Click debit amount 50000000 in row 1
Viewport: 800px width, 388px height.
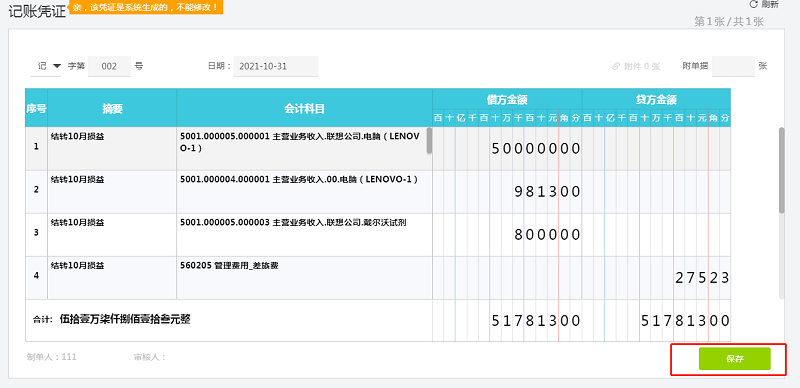click(536, 149)
